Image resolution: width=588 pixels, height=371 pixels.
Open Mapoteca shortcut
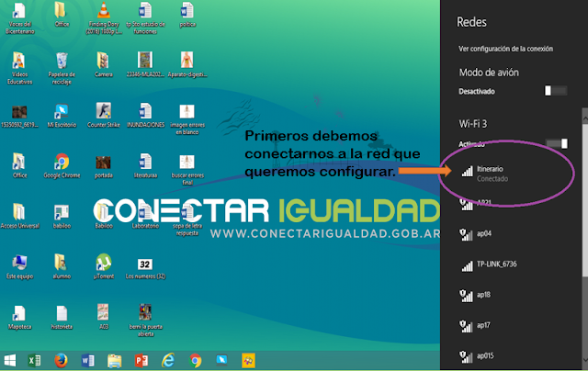(x=19, y=318)
